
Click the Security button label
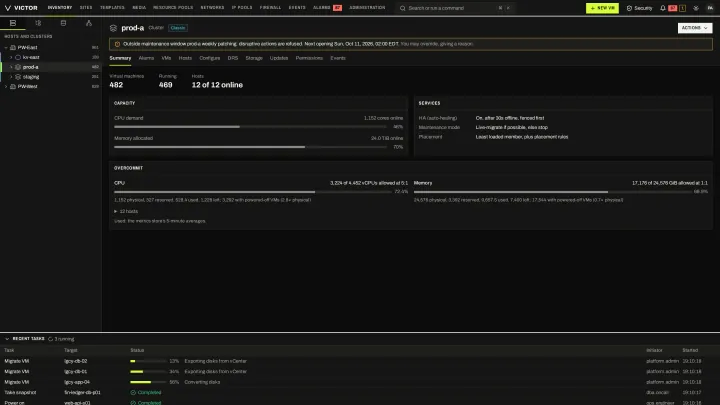point(643,8)
